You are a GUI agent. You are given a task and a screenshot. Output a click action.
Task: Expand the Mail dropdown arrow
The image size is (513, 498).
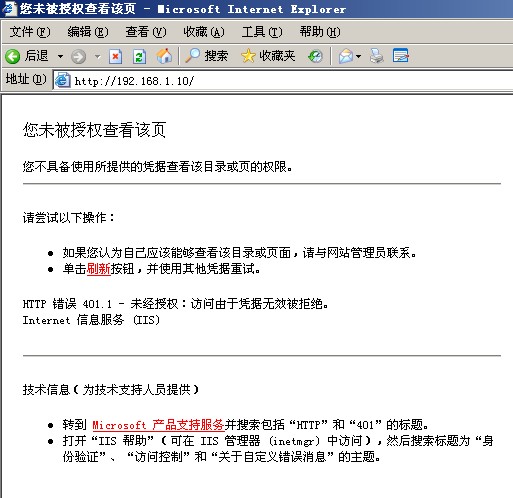pos(358,56)
